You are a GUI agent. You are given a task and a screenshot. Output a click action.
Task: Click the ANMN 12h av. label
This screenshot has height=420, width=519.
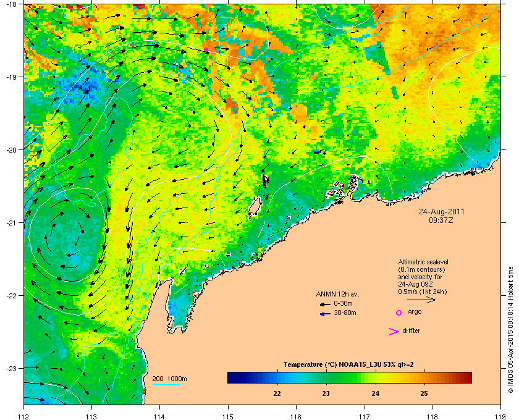click(x=337, y=294)
